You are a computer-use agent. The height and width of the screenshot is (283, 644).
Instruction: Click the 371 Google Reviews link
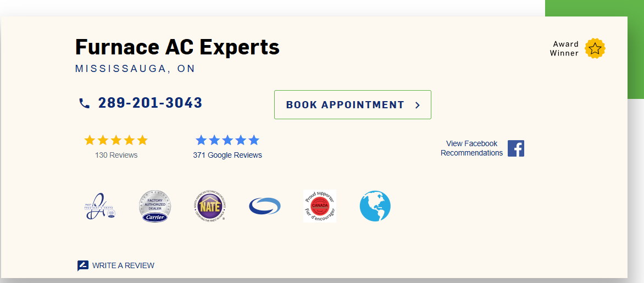[x=227, y=155]
